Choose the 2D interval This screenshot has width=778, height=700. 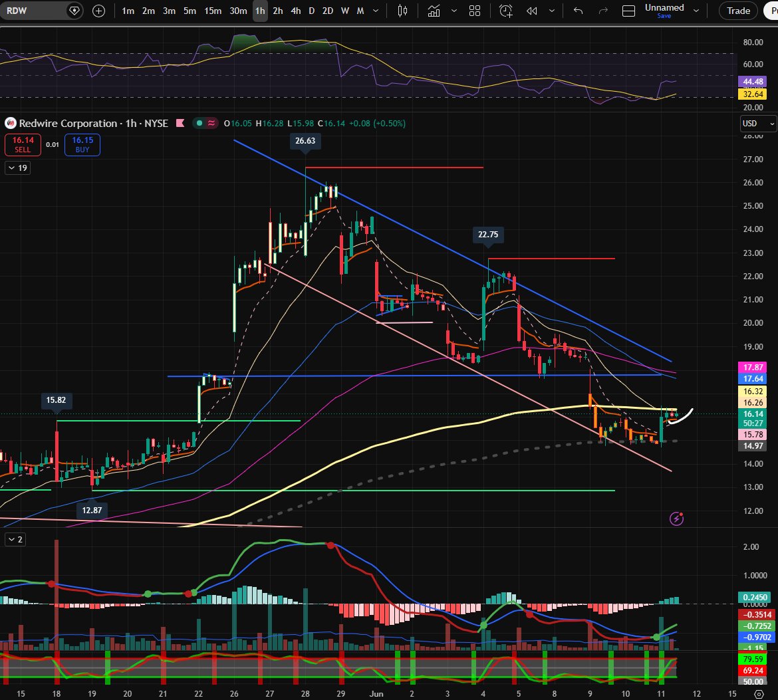click(327, 11)
